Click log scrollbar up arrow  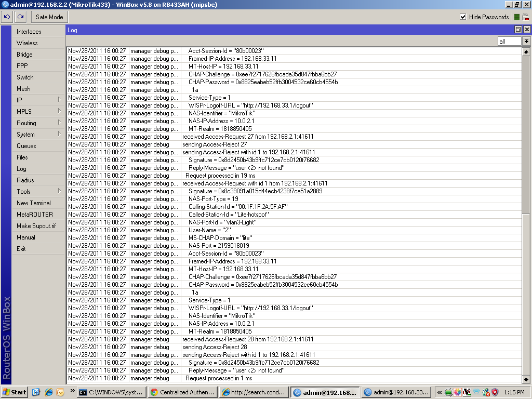click(526, 52)
